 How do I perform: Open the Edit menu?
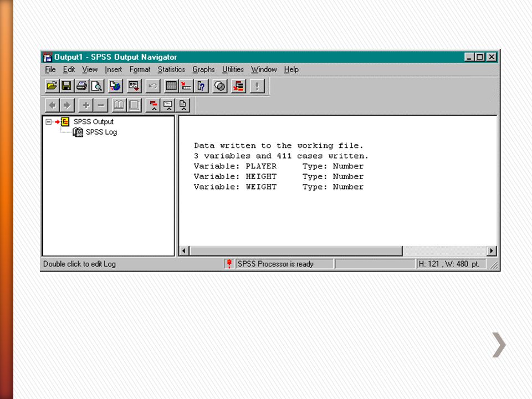pos(69,70)
